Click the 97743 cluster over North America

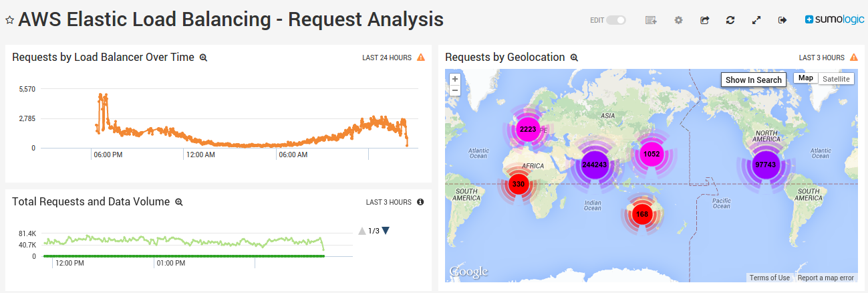coord(766,165)
